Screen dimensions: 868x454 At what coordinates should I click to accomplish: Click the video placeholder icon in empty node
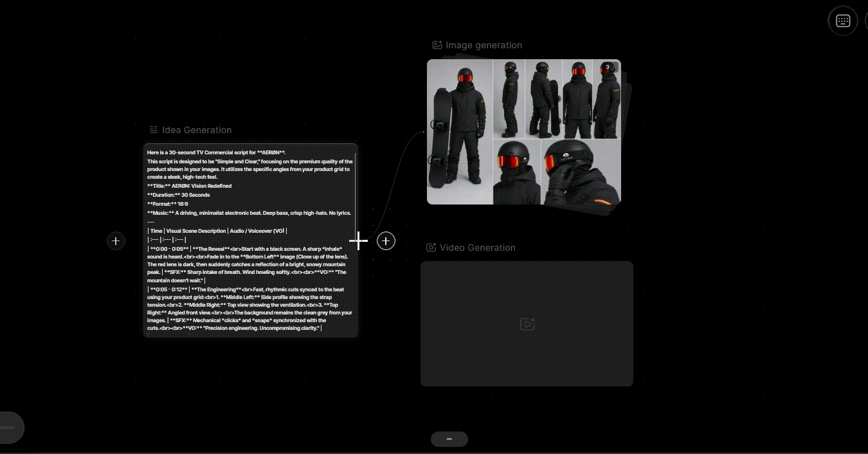pyautogui.click(x=527, y=324)
